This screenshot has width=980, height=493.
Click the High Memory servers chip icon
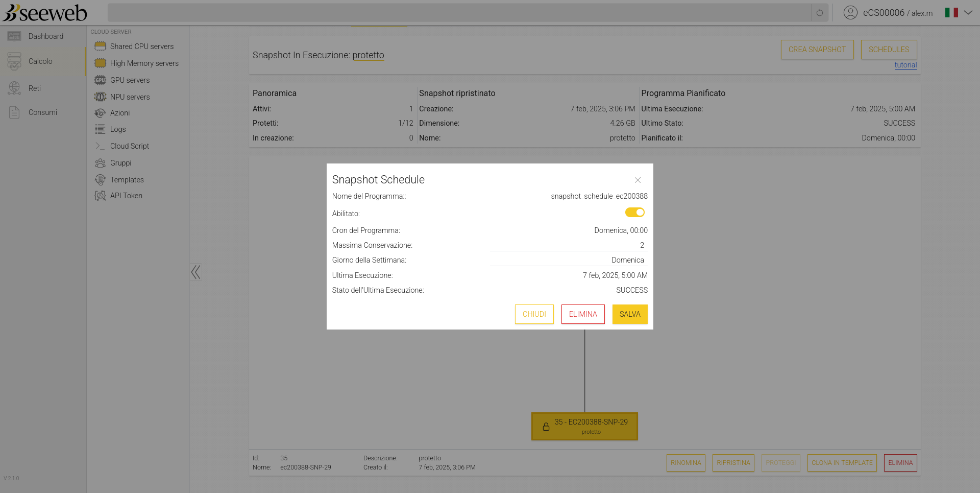100,63
